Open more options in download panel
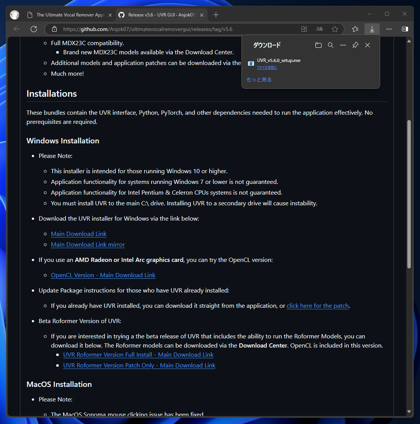The width and height of the screenshot is (420, 424). 343,45
